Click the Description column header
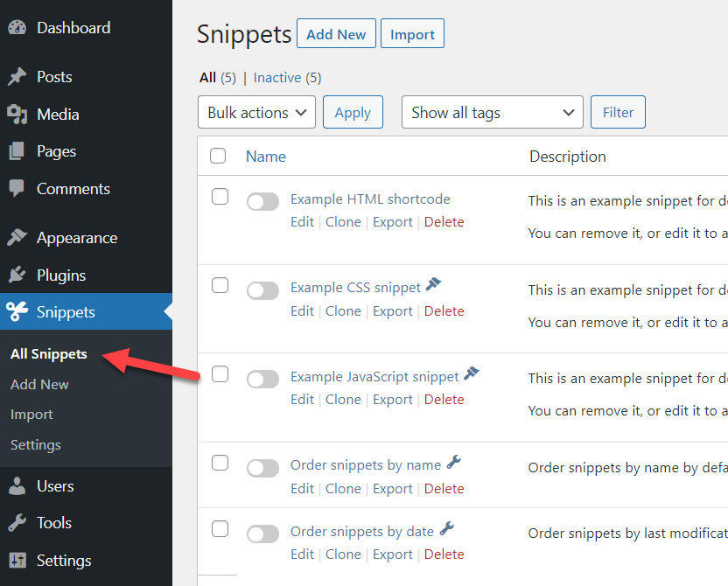Screen dimensions: 728x586 point(567,157)
